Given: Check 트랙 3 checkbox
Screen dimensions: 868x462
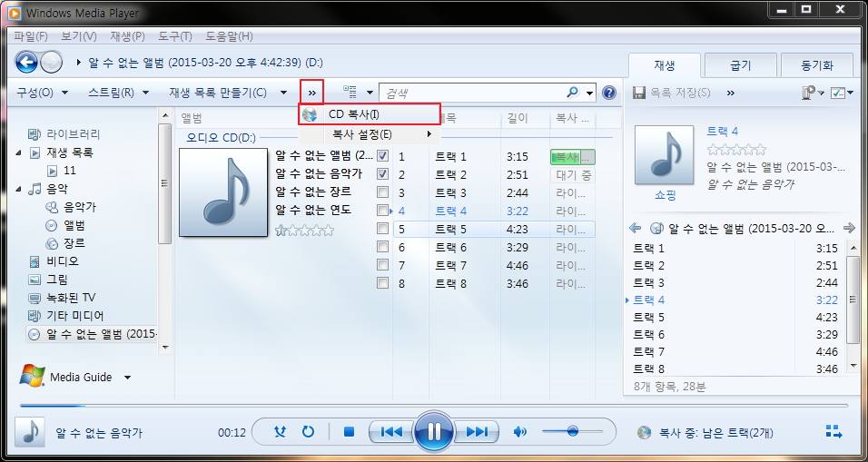Looking at the screenshot, I should tap(382, 192).
